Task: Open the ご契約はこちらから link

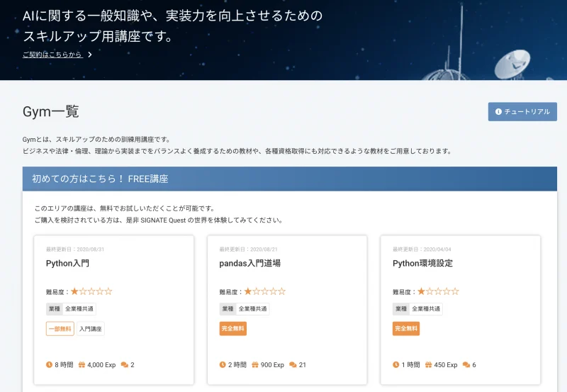Action: 52,55
